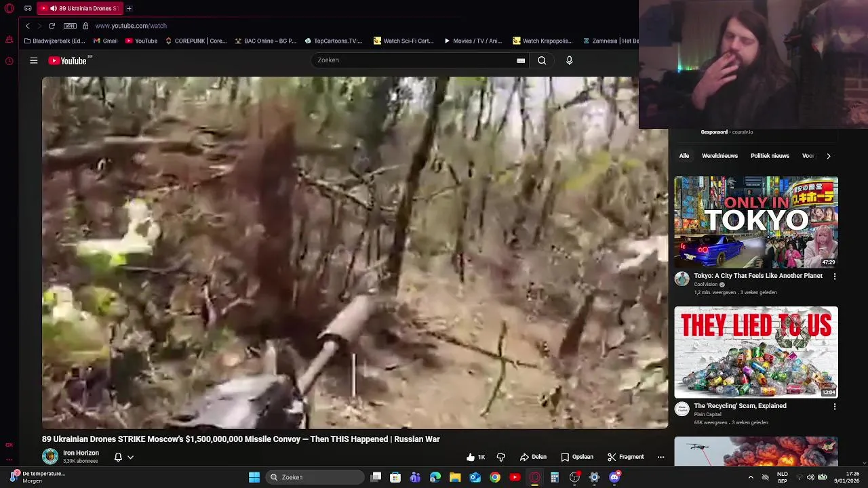Open the Movies / TV / Anime bookmark

tap(473, 41)
